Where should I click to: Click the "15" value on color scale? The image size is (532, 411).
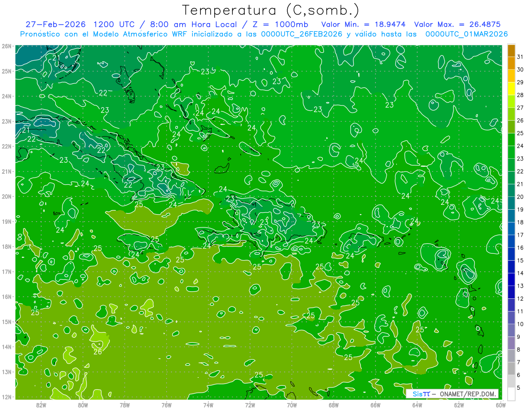click(x=520, y=260)
